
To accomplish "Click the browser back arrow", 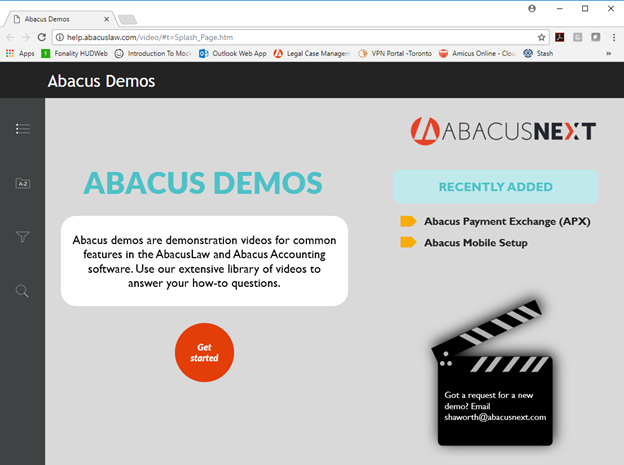I will point(10,37).
